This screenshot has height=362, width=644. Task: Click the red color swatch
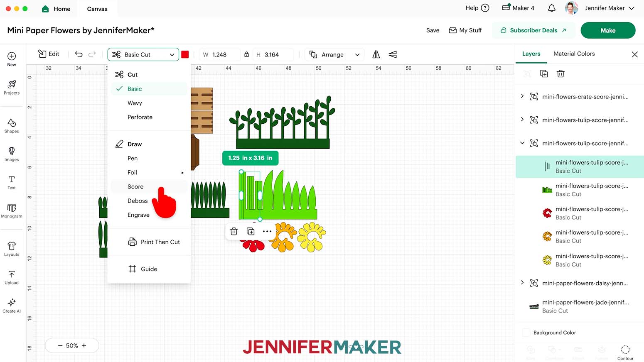(185, 54)
